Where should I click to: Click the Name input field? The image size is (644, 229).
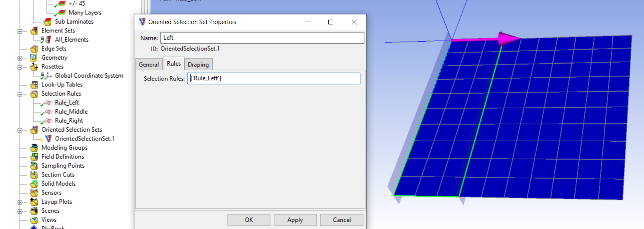click(x=262, y=38)
